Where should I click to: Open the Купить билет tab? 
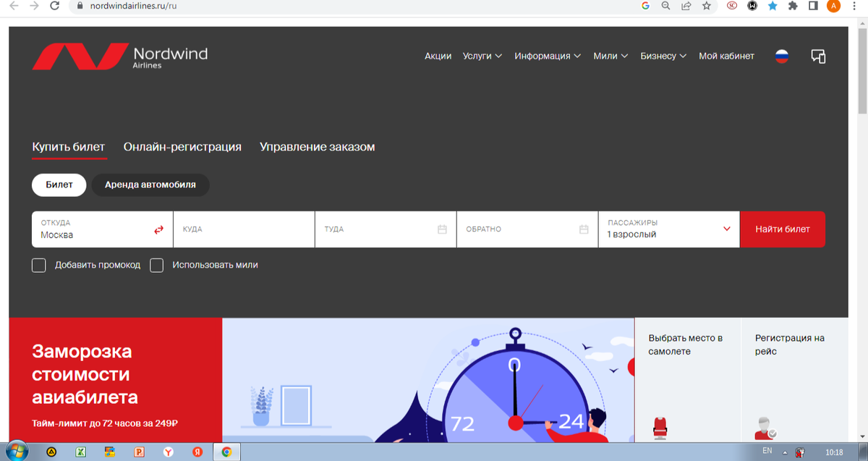click(x=69, y=147)
